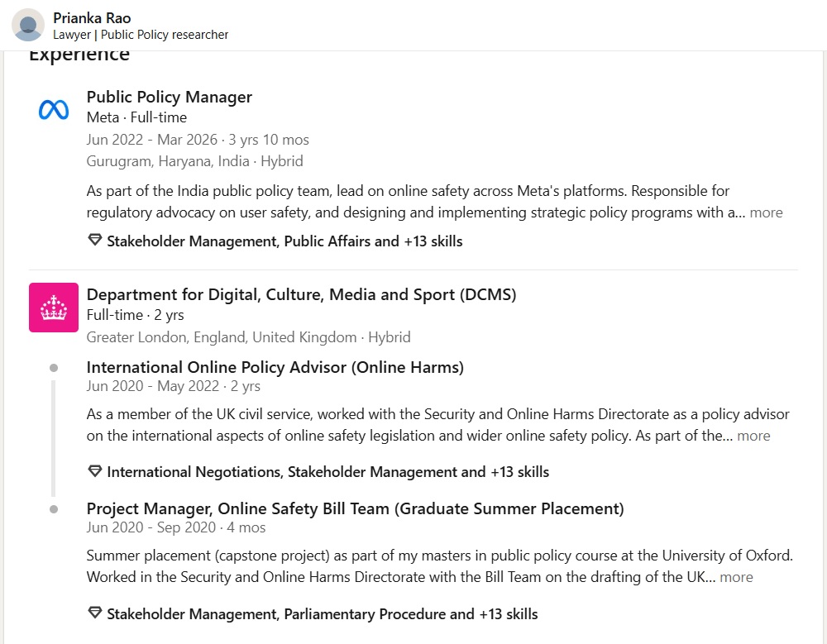827x644 pixels.
Task: Expand Project Manager summer placement description 'more'
Action: (x=736, y=577)
